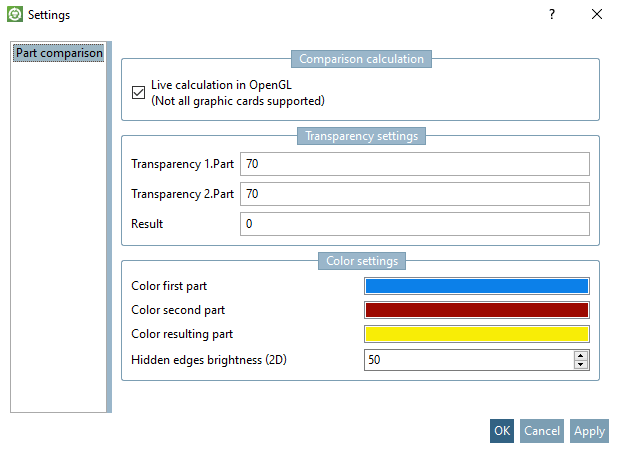Click the Transparency 1.Part input field

pos(414,164)
